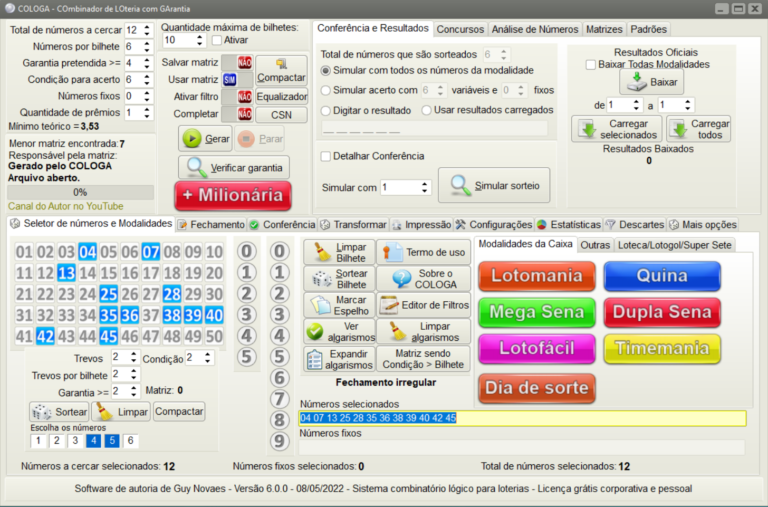Click Ver algarismos checkmark button
The height and width of the screenshot is (507, 768).
point(339,332)
